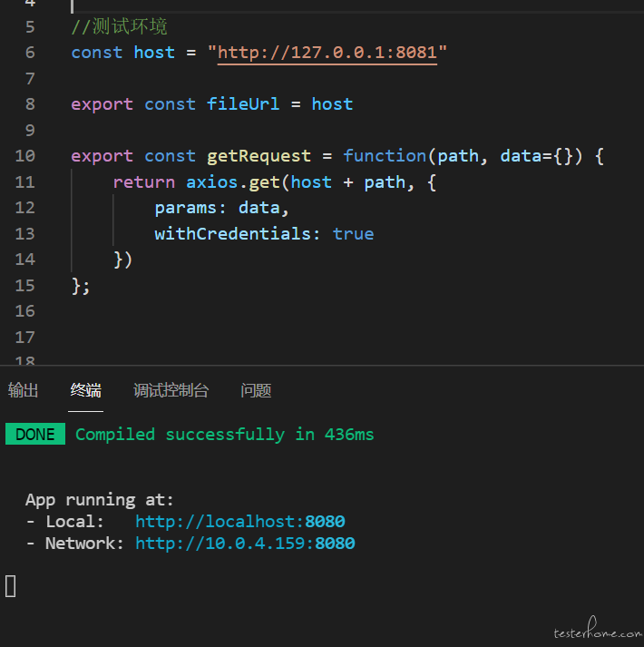The height and width of the screenshot is (647, 644).
Task: Click the green DONE badge in terminal
Action: tap(35, 434)
